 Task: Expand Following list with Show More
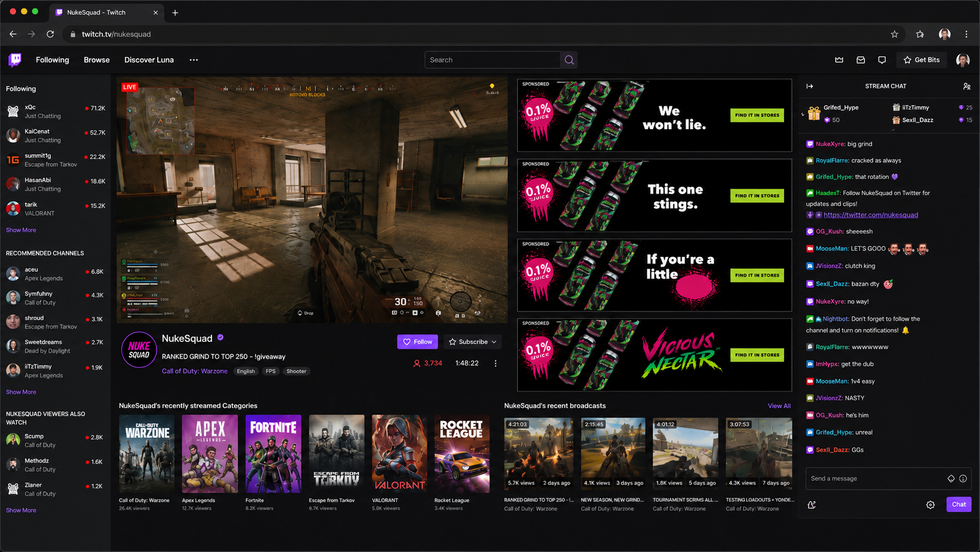[x=21, y=230]
